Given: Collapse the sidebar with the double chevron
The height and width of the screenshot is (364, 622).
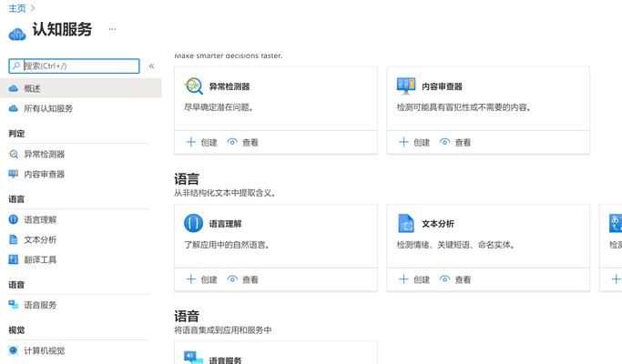Looking at the screenshot, I should [x=151, y=66].
